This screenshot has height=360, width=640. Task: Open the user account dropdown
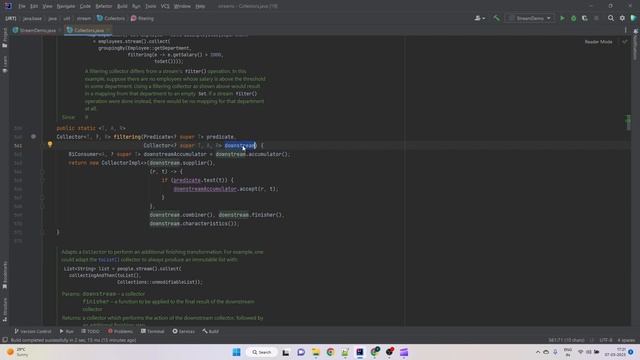(x=480, y=18)
